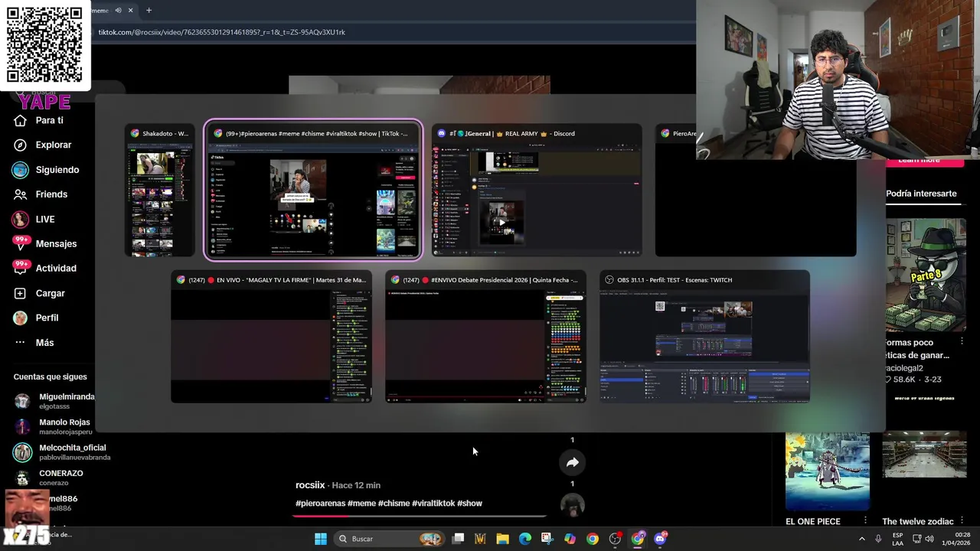Viewport: 980px width, 551px height.
Task: Open three-dot menu on Parte 8 video
Action: coord(962,341)
